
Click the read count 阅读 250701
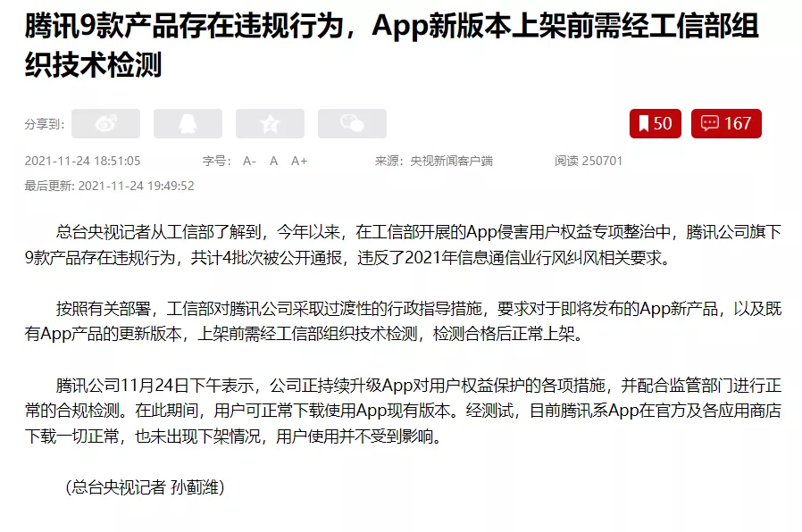point(589,162)
